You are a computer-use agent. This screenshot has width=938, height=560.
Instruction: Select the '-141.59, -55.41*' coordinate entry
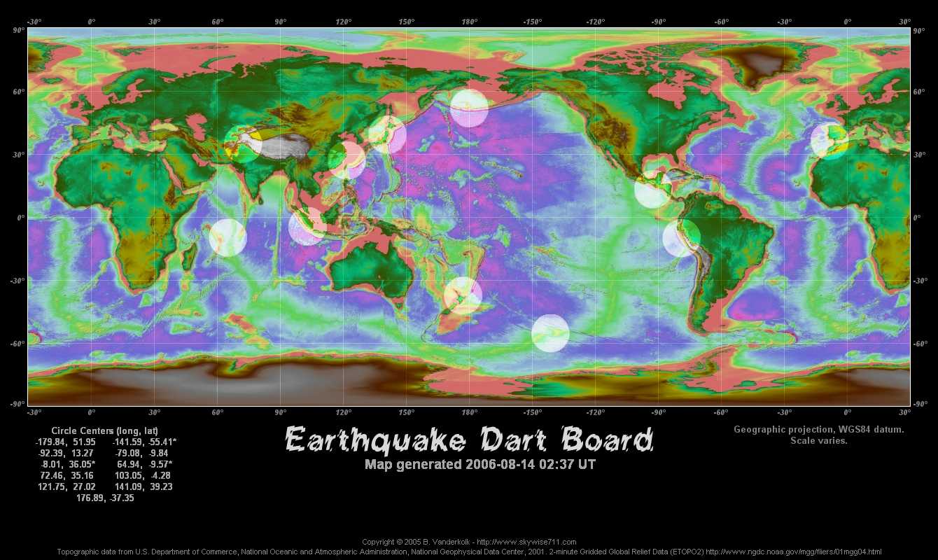pos(144,442)
